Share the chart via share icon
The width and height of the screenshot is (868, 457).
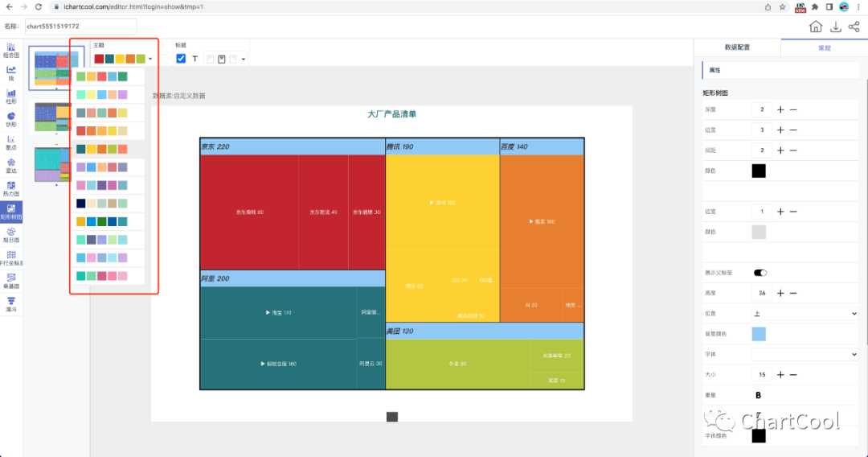pos(854,27)
